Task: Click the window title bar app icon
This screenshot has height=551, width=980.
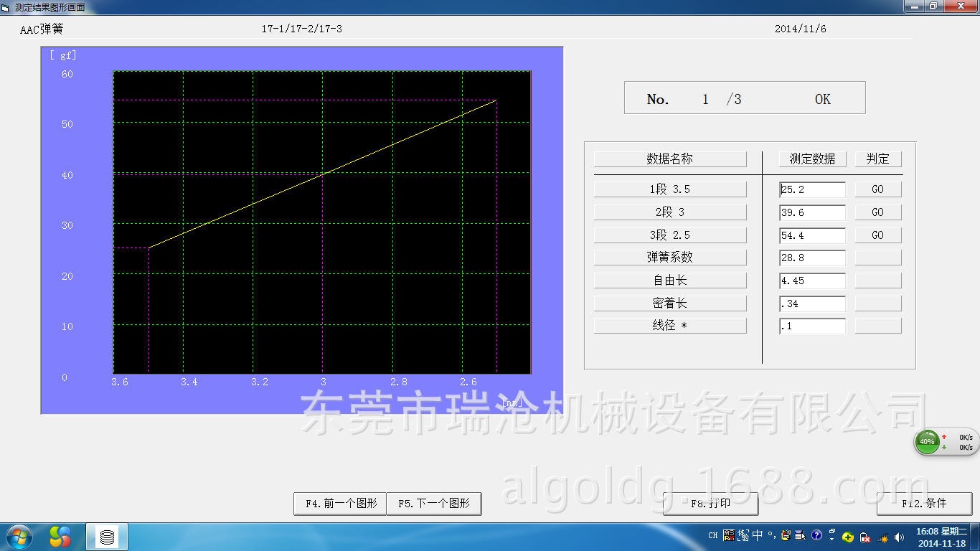Action: [x=6, y=6]
